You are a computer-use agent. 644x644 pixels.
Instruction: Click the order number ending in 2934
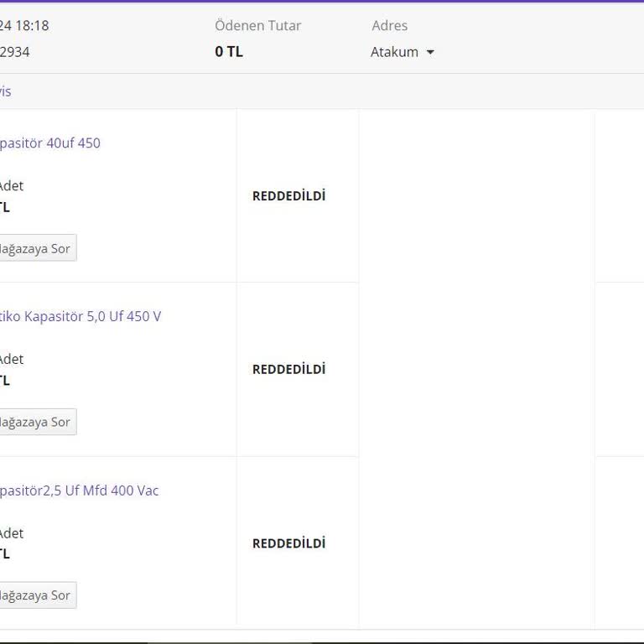[x=14, y=52]
